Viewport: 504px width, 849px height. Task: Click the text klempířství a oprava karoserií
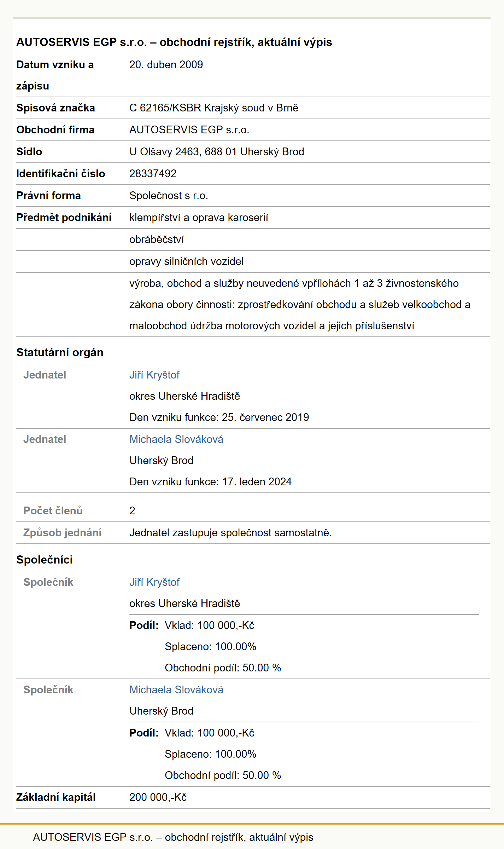tap(199, 218)
